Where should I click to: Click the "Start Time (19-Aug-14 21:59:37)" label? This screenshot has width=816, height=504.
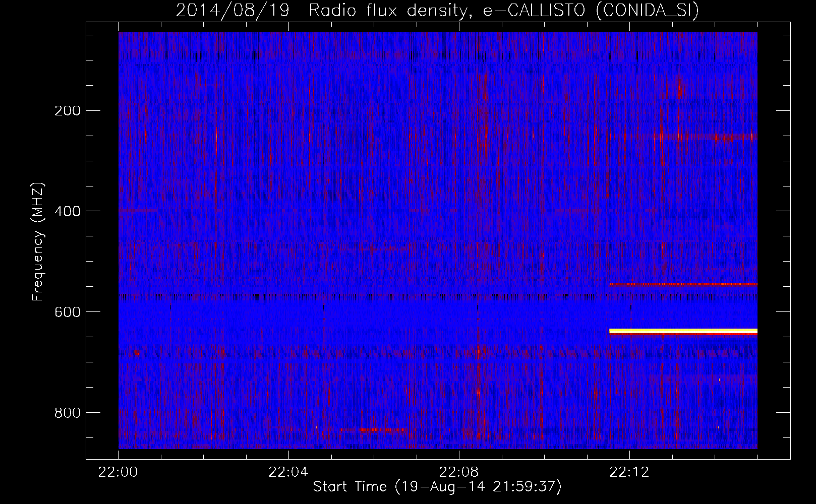(x=437, y=487)
